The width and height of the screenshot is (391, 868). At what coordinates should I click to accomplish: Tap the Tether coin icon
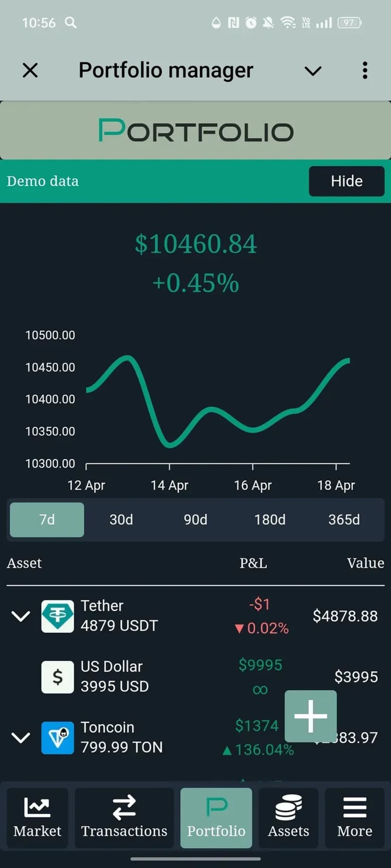[58, 616]
